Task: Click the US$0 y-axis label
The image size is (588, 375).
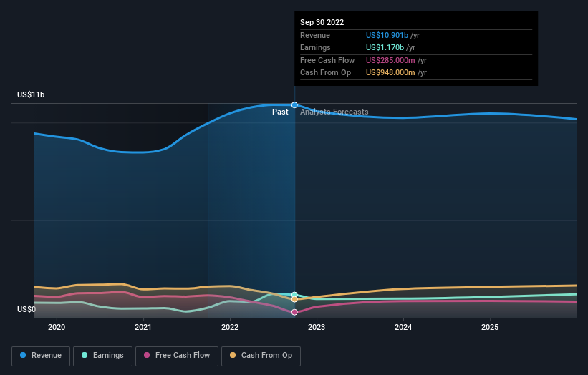Action: click(26, 309)
